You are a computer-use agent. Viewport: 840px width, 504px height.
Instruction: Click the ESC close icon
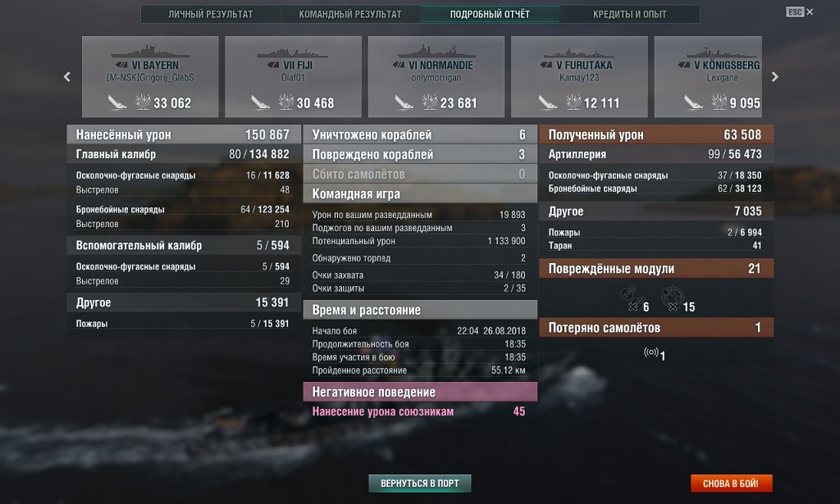click(799, 11)
